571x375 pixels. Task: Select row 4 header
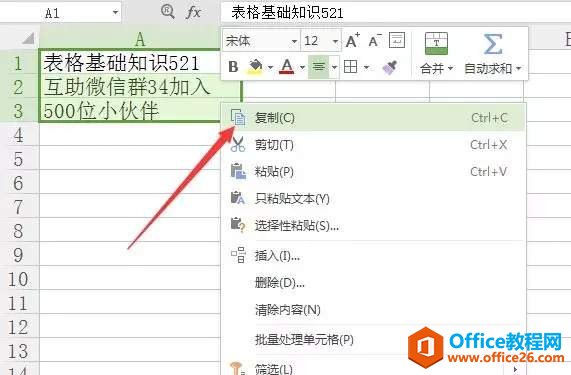coord(19,135)
